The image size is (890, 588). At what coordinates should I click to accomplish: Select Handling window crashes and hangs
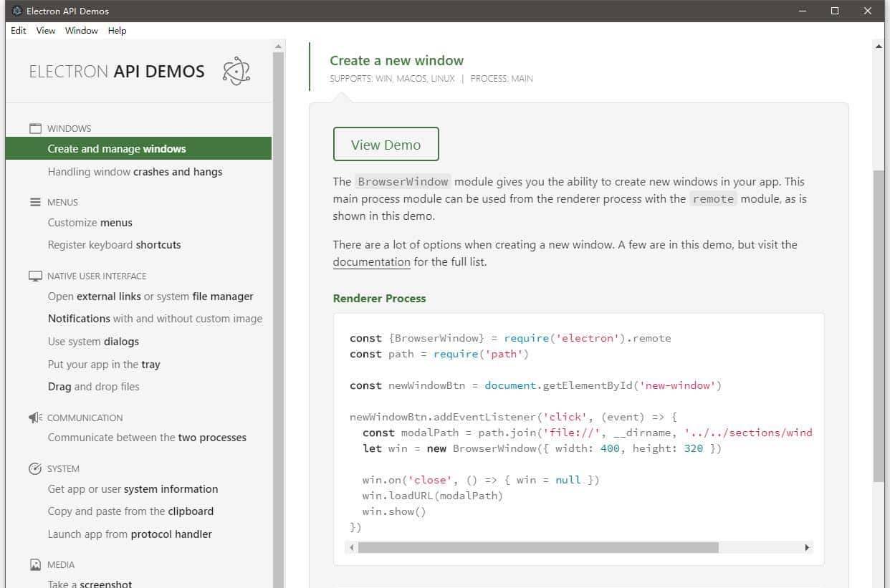[x=135, y=172]
